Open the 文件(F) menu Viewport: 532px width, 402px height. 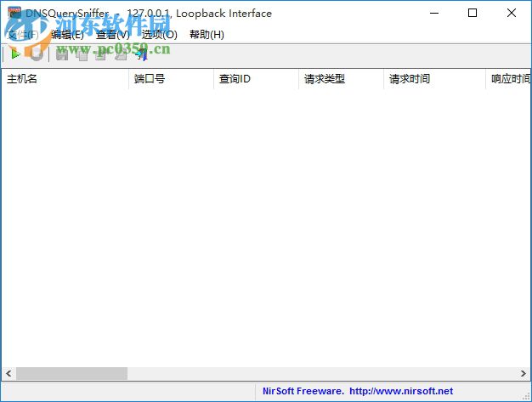click(x=23, y=35)
